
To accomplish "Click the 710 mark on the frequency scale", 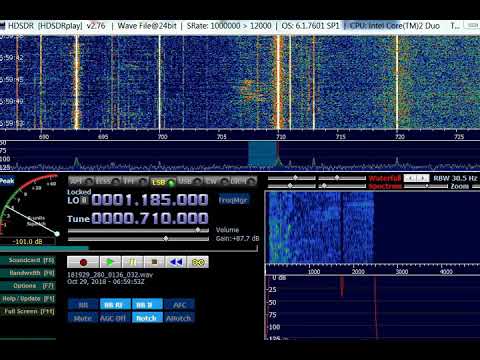I will [x=281, y=137].
